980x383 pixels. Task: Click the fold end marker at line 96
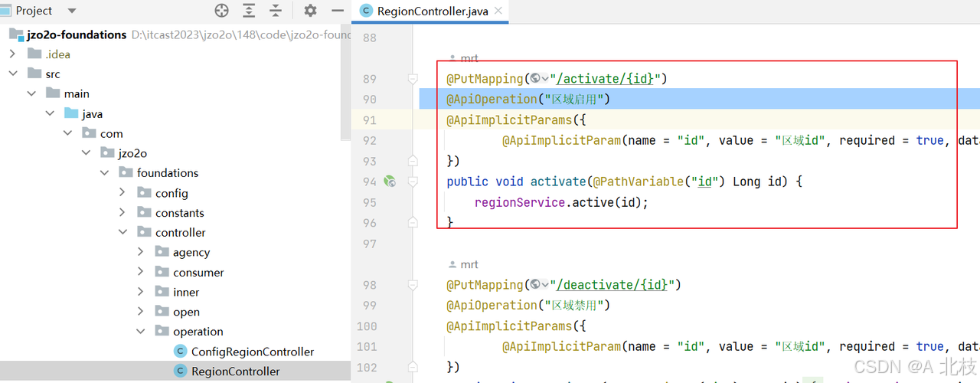413,222
